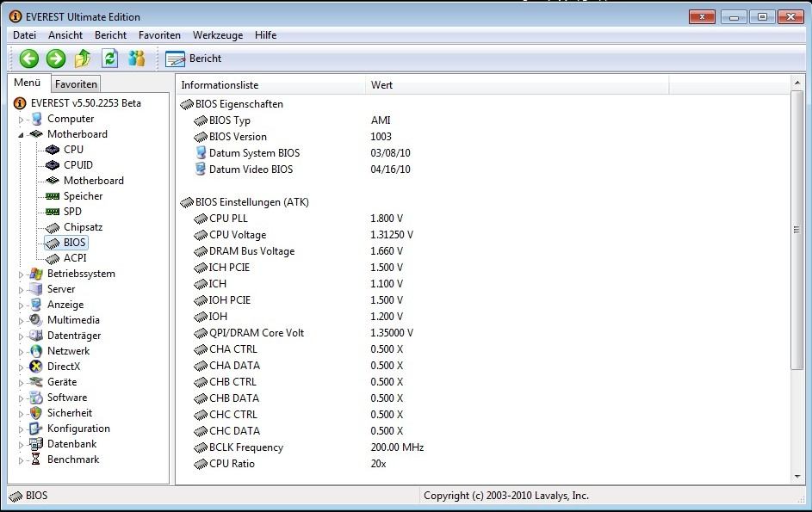Screen dimensions: 812x512
Task: Select the CPU chip icon in the tree
Action: point(53,150)
